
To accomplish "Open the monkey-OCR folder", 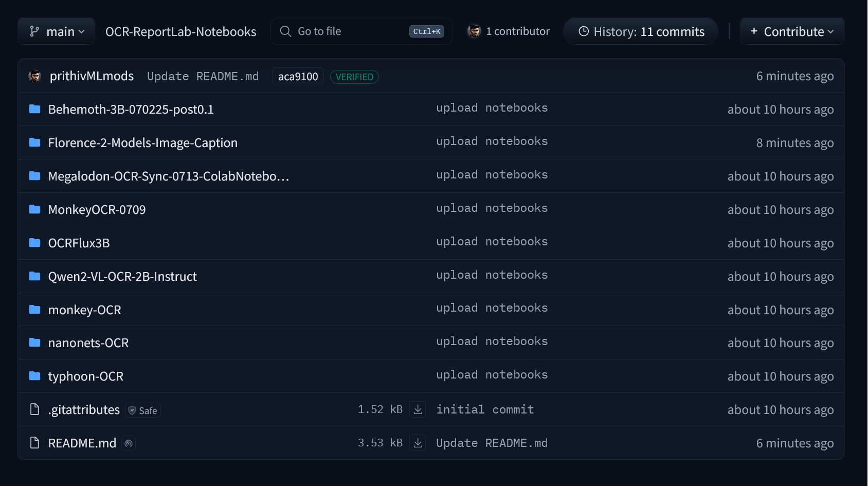I will click(x=84, y=310).
